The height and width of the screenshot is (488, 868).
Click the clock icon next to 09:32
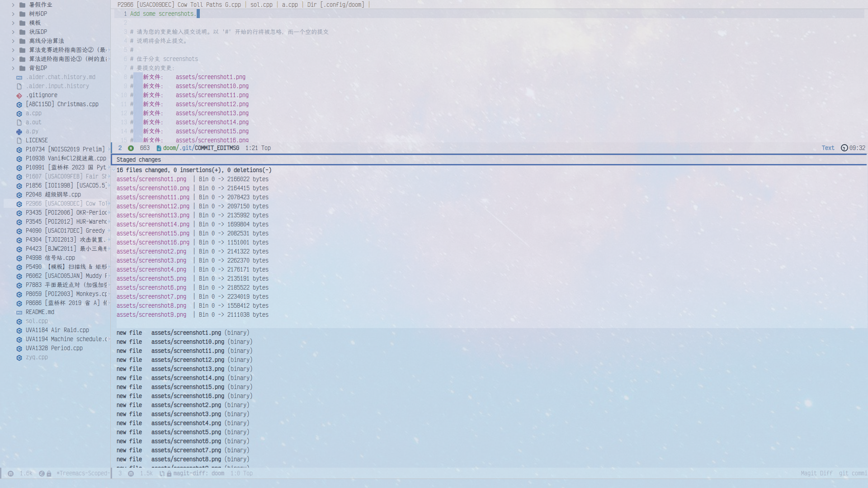click(844, 148)
